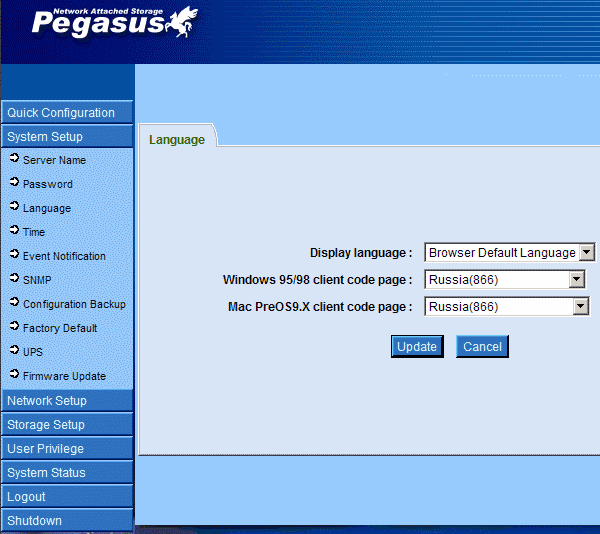Expand Windows 95/98 client code page dropdown

[x=577, y=280]
